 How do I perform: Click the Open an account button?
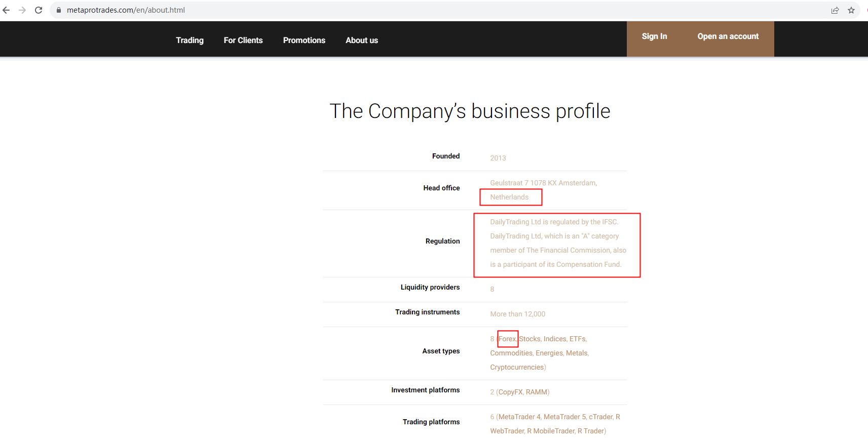[x=728, y=36]
